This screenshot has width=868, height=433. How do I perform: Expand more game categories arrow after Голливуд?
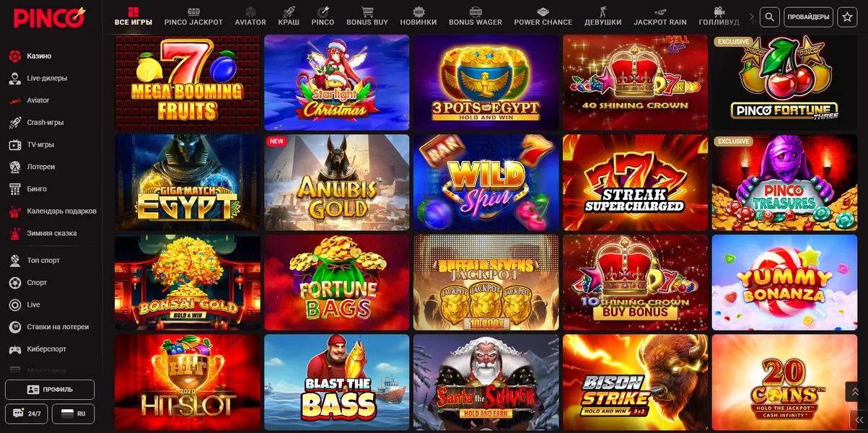pos(752,17)
